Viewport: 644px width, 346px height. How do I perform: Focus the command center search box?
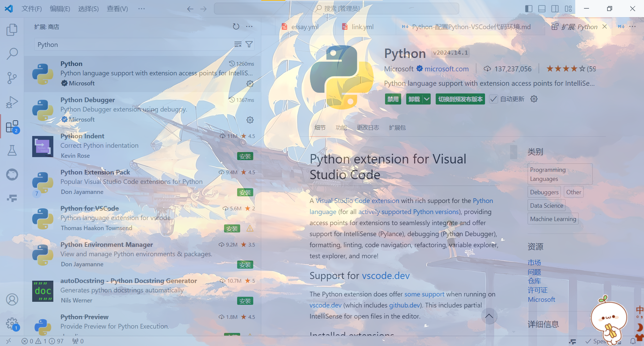click(x=336, y=9)
